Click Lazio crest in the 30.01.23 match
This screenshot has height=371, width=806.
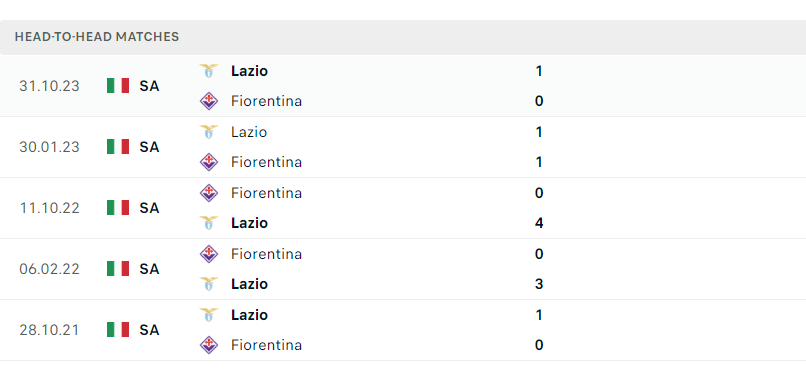pos(209,132)
